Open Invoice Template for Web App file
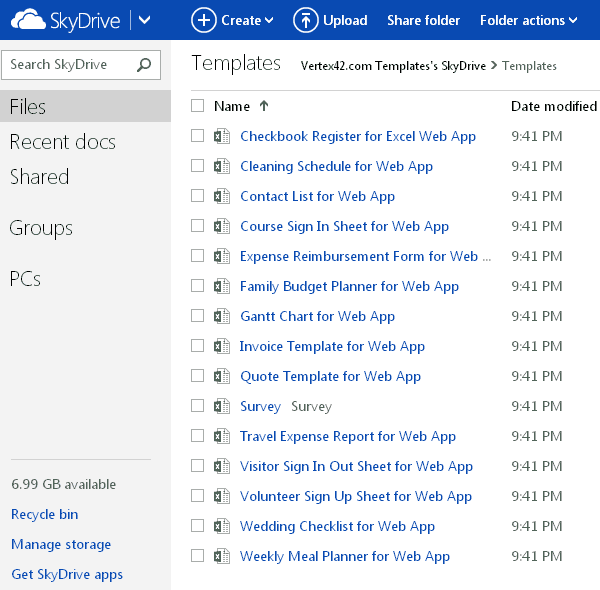Viewport: 600px width, 590px height. pyautogui.click(x=332, y=346)
